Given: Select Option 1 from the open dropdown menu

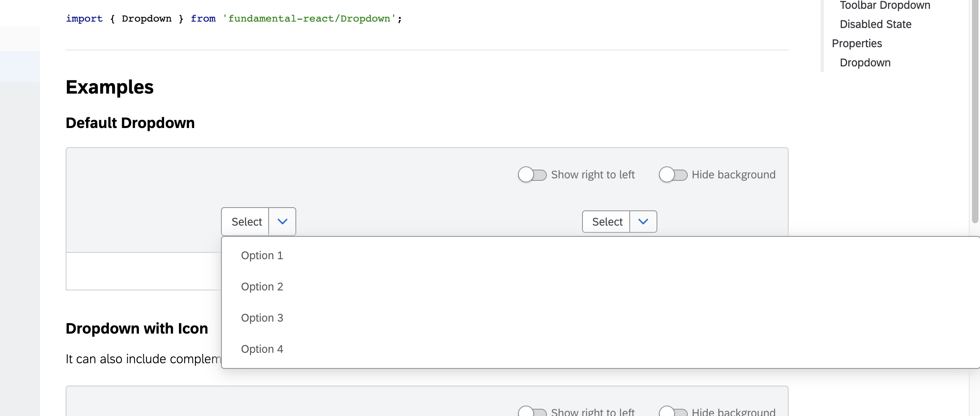Looking at the screenshot, I should click(262, 255).
